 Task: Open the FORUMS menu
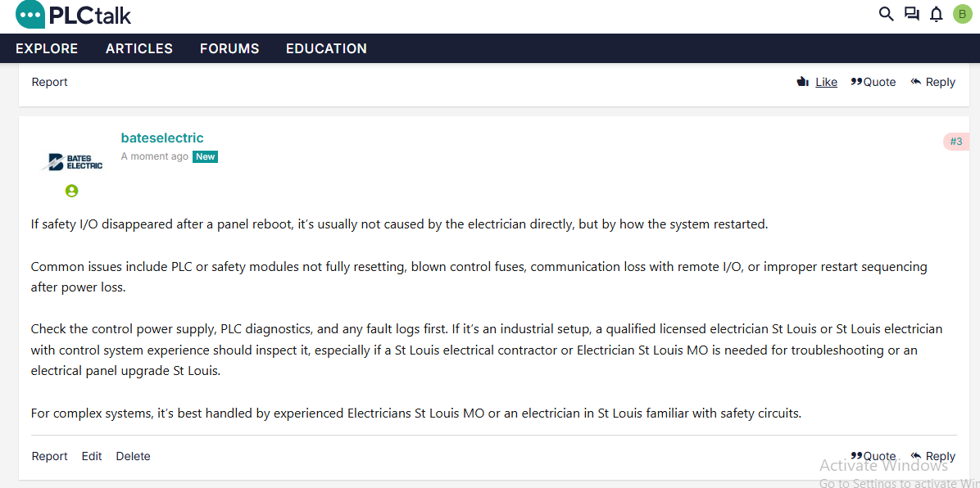click(229, 49)
